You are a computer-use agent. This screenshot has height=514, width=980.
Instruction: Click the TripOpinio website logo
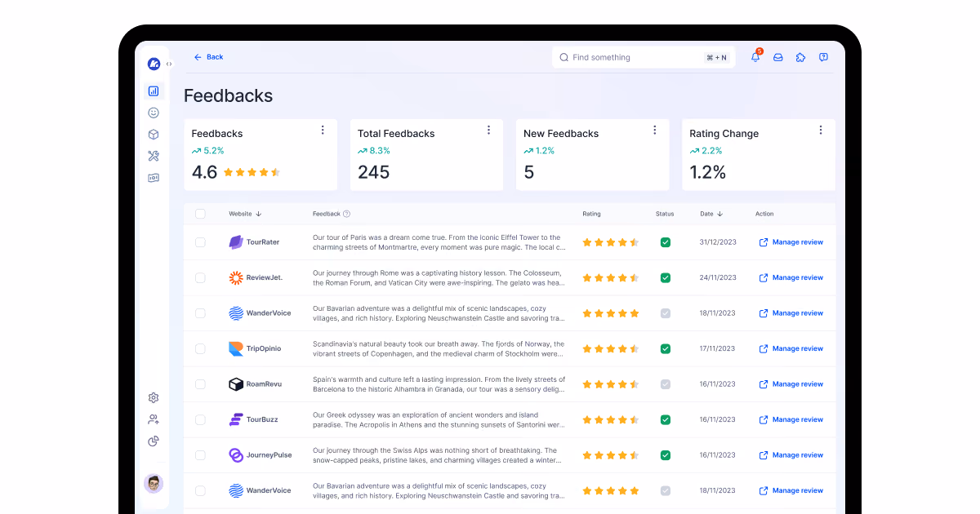tap(236, 348)
